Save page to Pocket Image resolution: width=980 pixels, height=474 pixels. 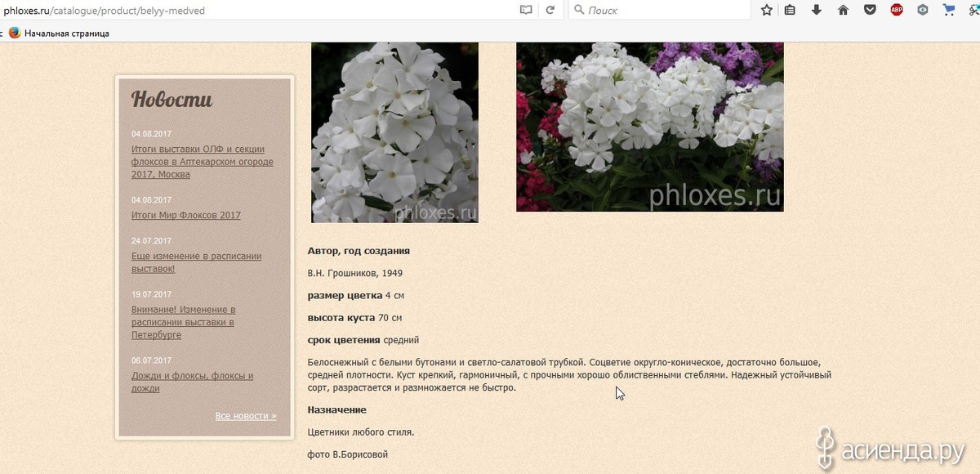tap(871, 10)
